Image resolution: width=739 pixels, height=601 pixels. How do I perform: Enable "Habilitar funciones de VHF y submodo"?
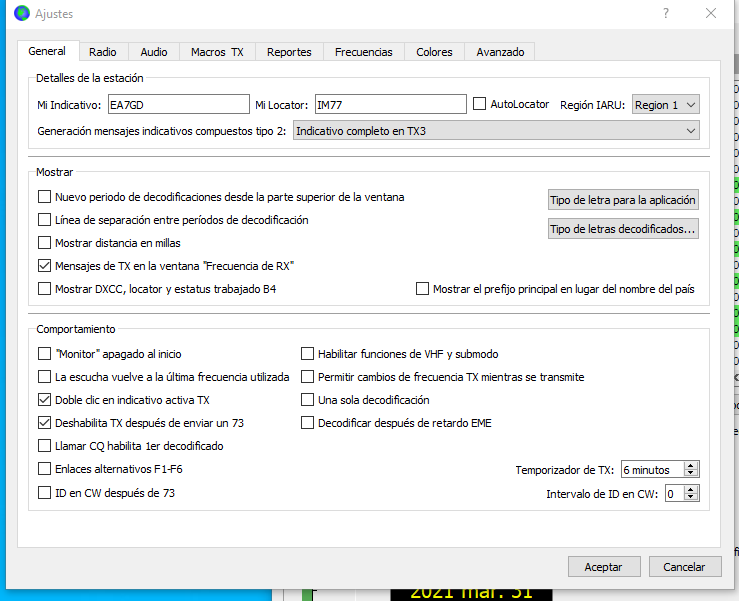308,354
